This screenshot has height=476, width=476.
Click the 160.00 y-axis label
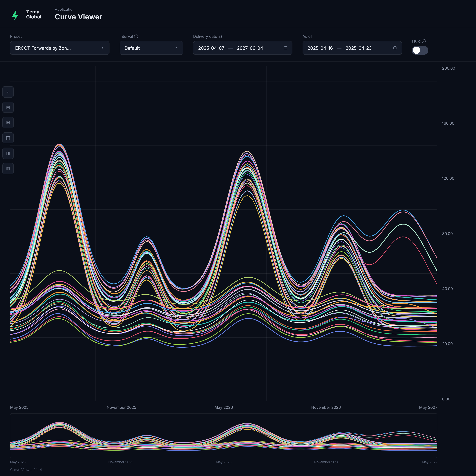pos(448,123)
